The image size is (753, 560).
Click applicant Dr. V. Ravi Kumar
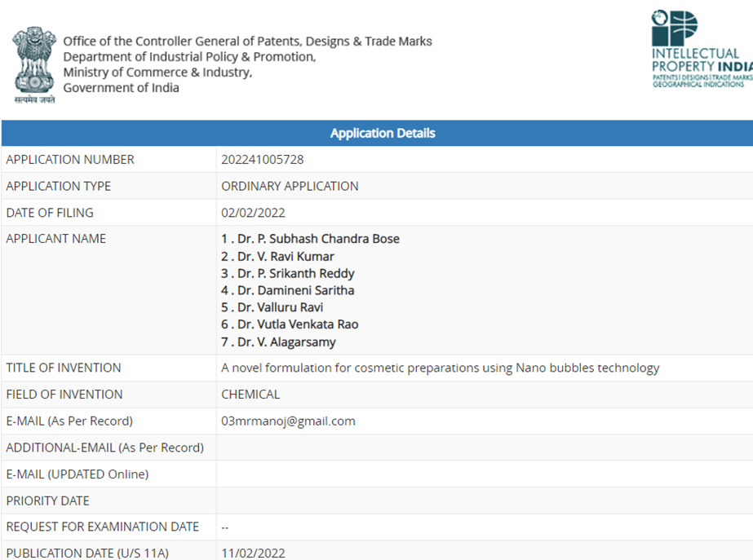point(277,256)
